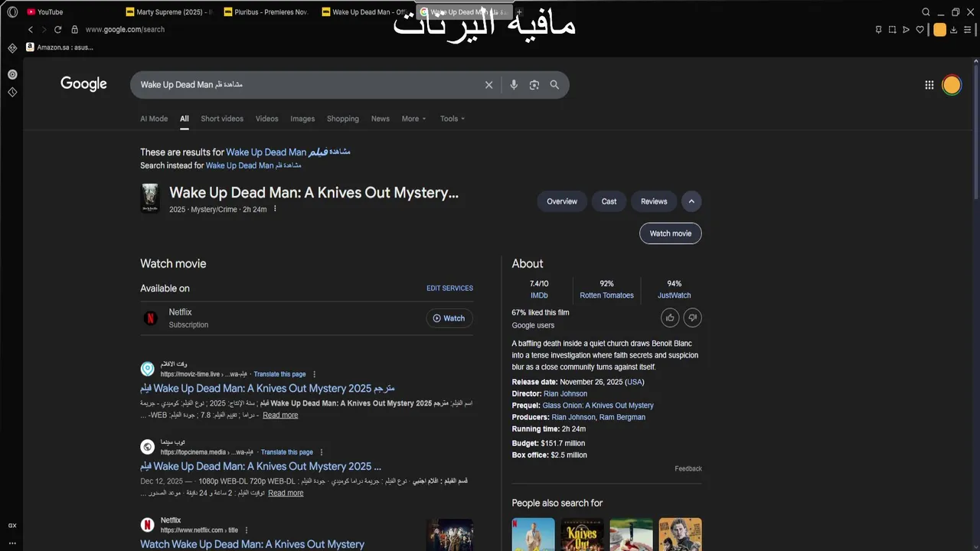Click the orange profile icon in toolbar
Viewport: 980px width, 551px height.
pyautogui.click(x=939, y=30)
